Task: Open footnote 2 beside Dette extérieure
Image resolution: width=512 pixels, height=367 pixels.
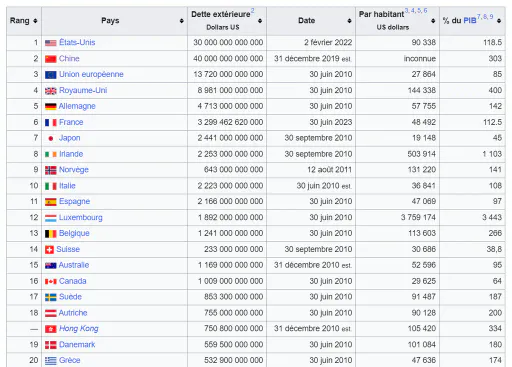Action: coord(253,11)
